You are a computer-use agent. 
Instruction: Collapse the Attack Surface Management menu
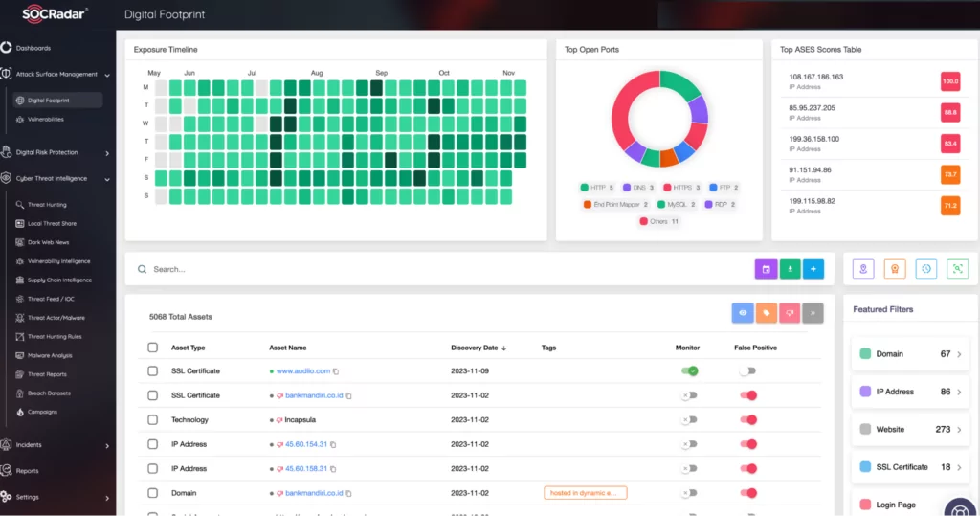[107, 75]
